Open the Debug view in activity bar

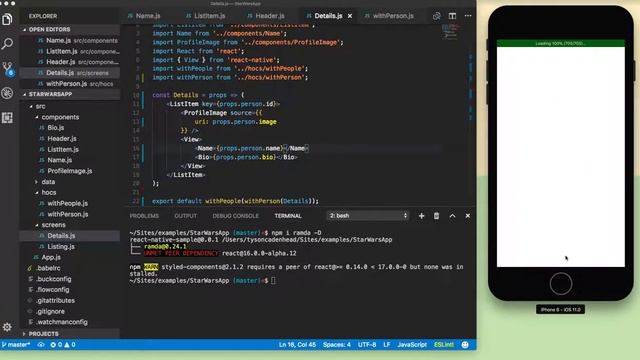point(7,93)
